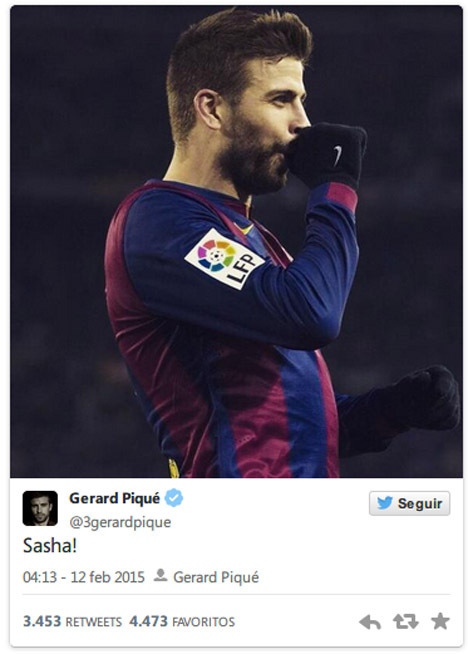The width and height of the screenshot is (468, 654).
Task: Open Gerard Piqué's profile avatar
Action: [40, 508]
